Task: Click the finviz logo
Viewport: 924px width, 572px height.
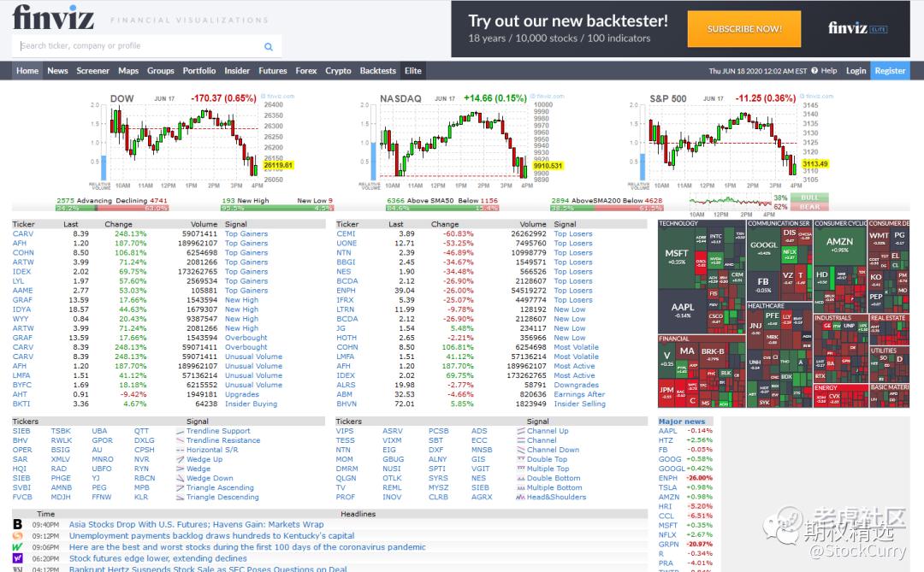Action: pyautogui.click(x=53, y=17)
